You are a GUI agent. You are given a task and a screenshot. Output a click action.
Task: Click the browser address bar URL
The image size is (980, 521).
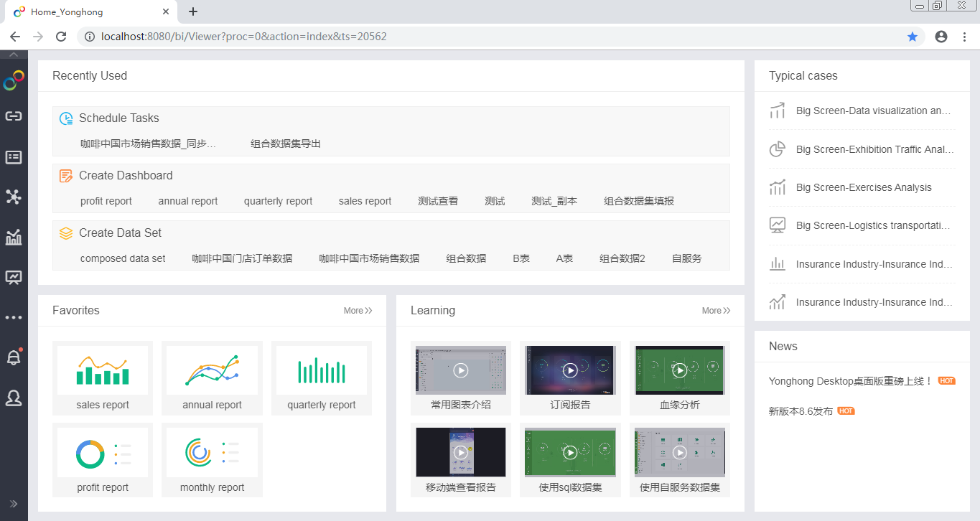coord(244,37)
